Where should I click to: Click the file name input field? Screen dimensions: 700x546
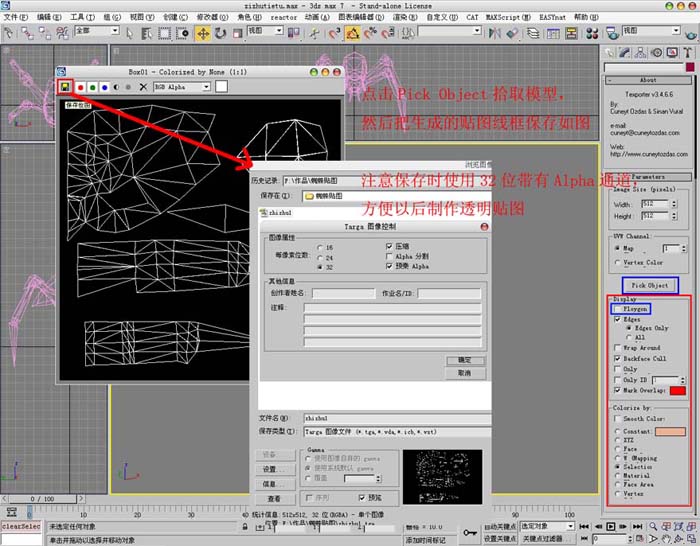pos(397,418)
